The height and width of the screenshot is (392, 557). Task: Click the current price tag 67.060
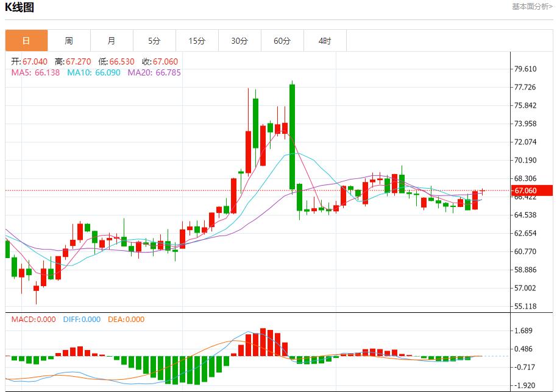pyautogui.click(x=530, y=190)
